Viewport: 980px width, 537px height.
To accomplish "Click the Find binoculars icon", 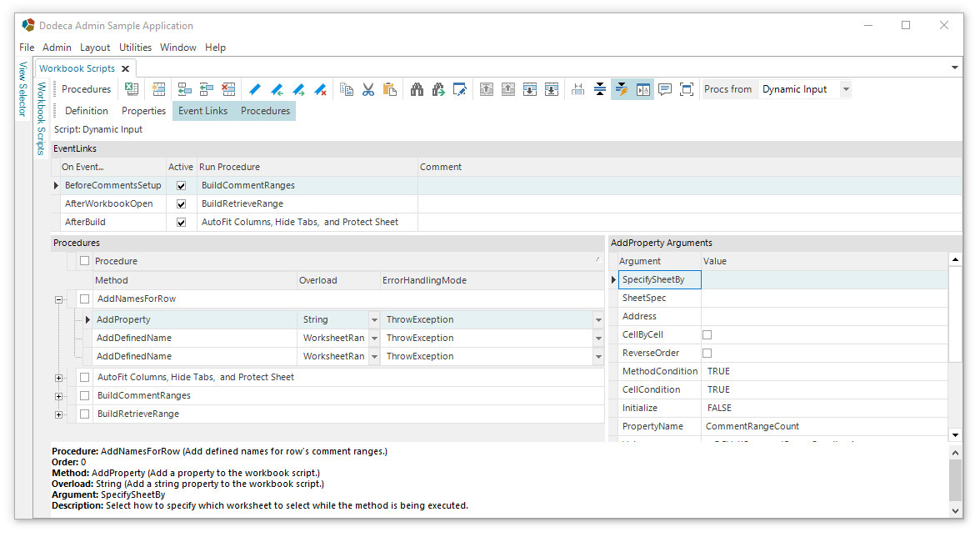I will pyautogui.click(x=417, y=89).
